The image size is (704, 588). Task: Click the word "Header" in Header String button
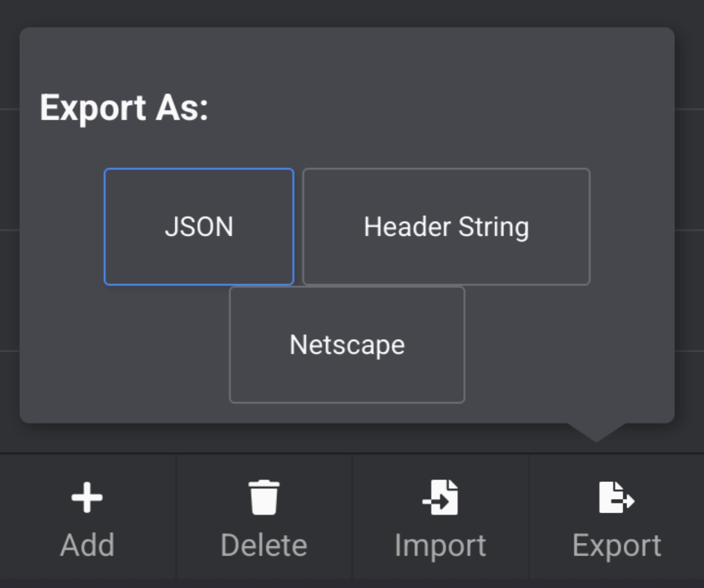pos(407,226)
